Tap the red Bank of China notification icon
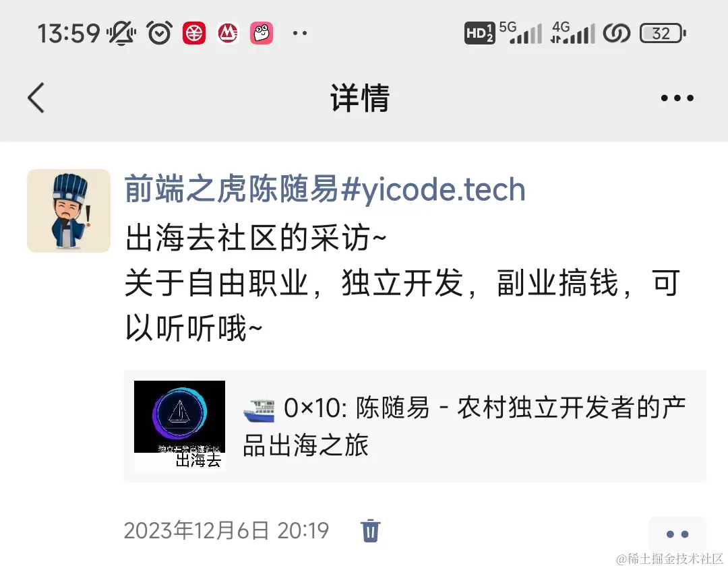This screenshot has height=570, width=728. click(x=193, y=33)
